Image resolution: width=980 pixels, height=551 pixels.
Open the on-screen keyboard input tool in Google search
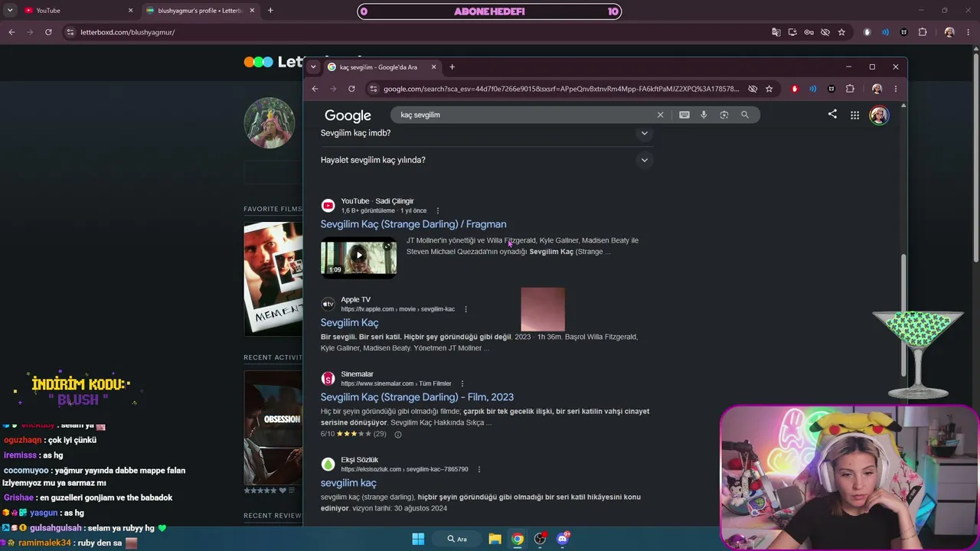684,115
